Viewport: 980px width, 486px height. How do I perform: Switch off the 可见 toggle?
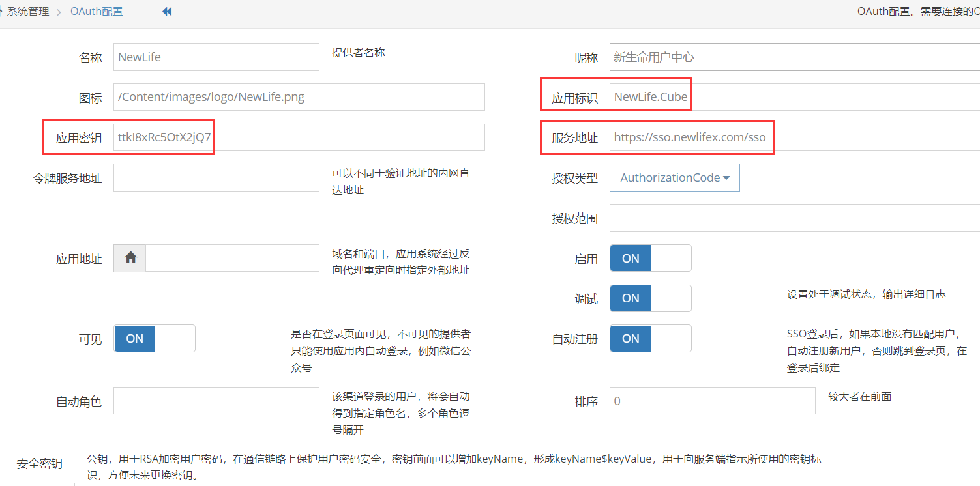tap(155, 339)
